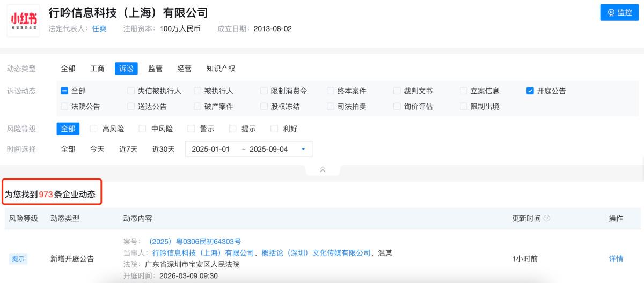This screenshot has width=644, height=283.
Task: Select 全部 under 时间选择
Action: coord(68,149)
